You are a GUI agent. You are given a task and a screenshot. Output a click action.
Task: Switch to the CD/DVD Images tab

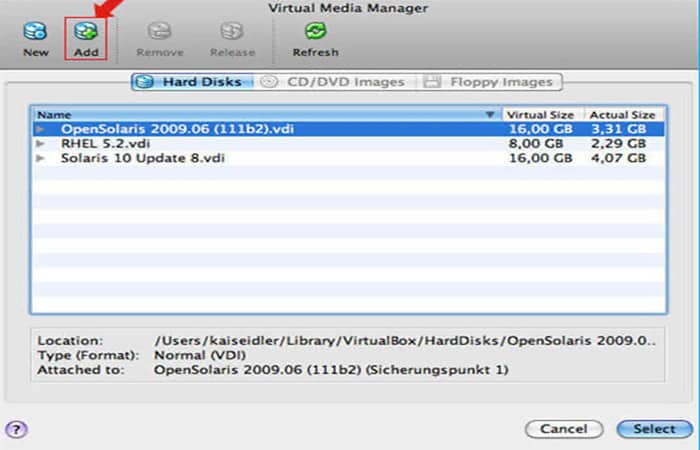tap(335, 82)
